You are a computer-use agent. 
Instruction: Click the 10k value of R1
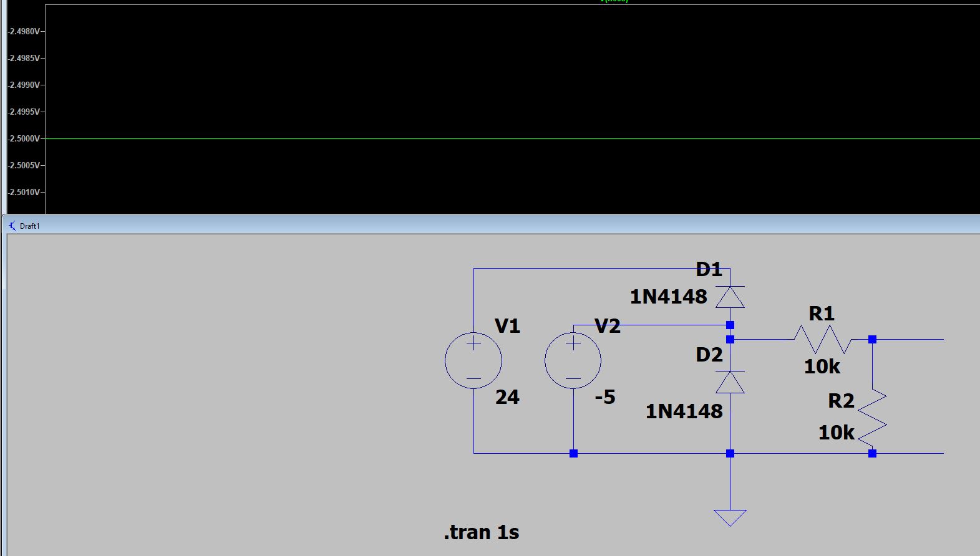pos(822,367)
